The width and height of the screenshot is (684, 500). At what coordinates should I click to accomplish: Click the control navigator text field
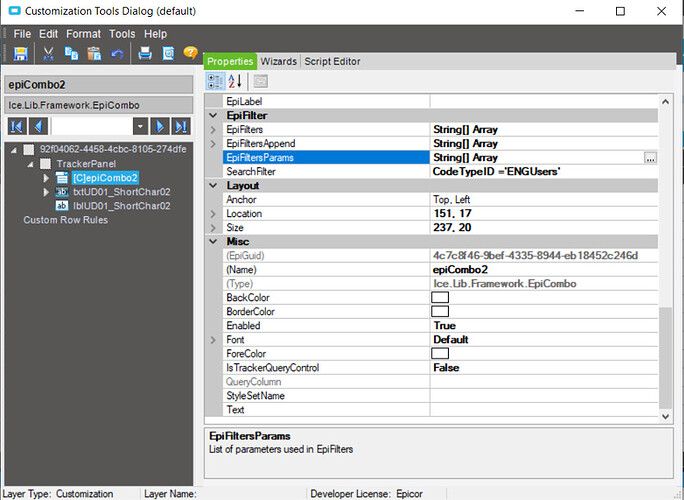(x=92, y=127)
